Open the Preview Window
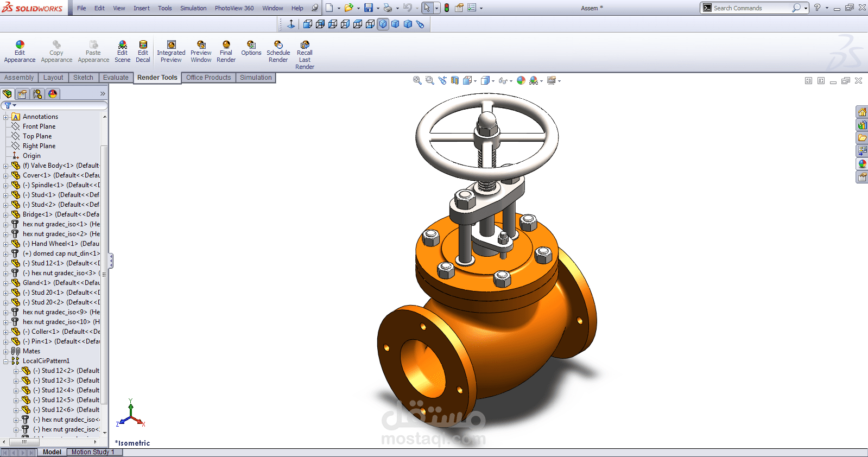Screen dimensions: 868x457 pos(201,52)
